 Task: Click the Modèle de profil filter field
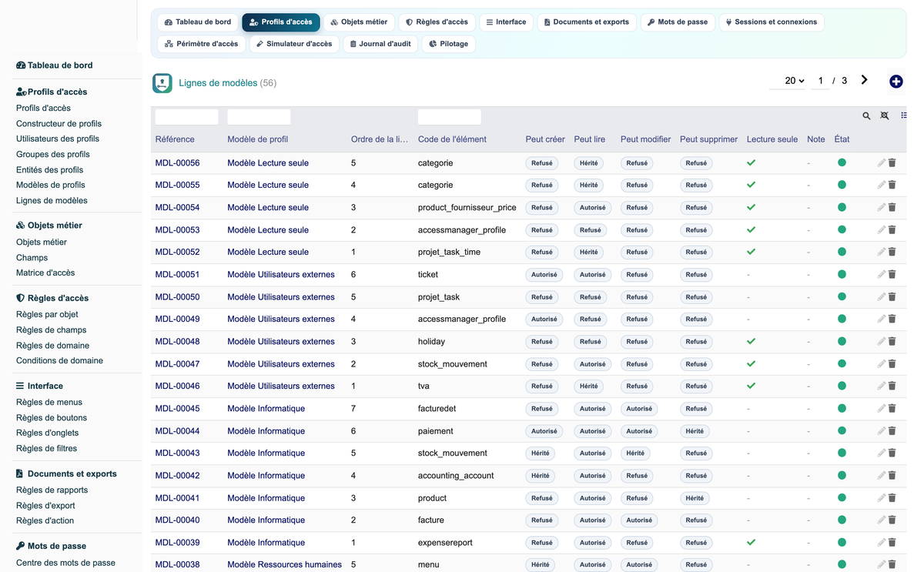pyautogui.click(x=259, y=117)
